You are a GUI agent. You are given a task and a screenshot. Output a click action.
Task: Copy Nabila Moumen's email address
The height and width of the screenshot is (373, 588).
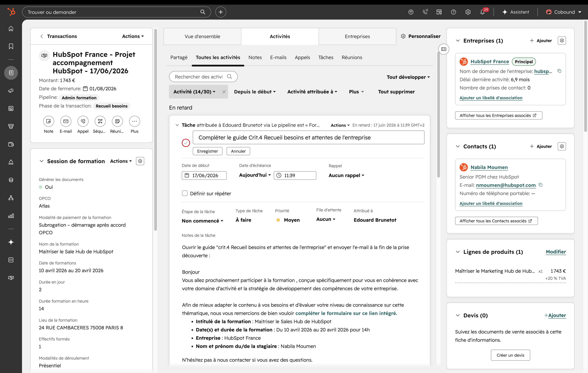click(x=541, y=185)
